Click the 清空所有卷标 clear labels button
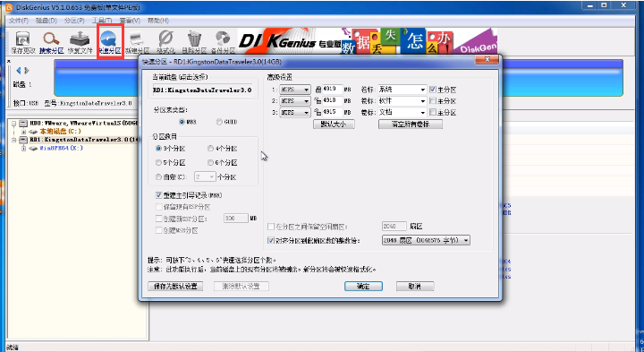This screenshot has width=644, height=352. coord(411,124)
